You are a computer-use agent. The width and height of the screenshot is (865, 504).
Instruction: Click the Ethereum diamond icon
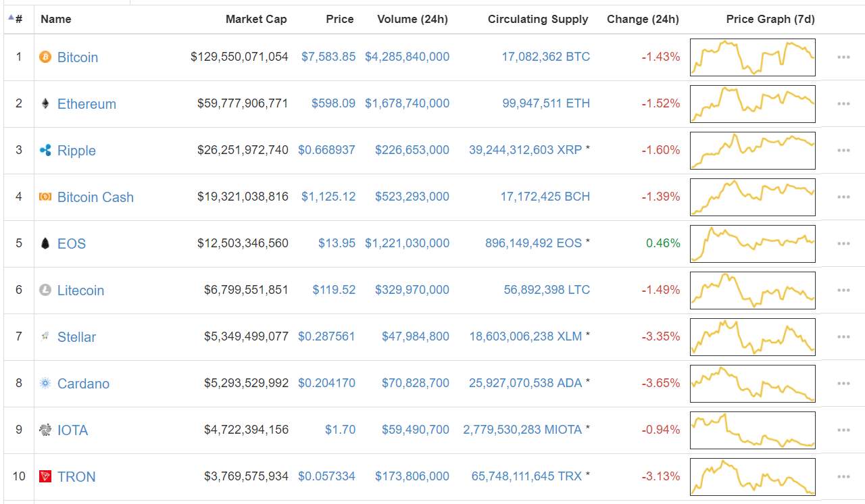pos(45,103)
